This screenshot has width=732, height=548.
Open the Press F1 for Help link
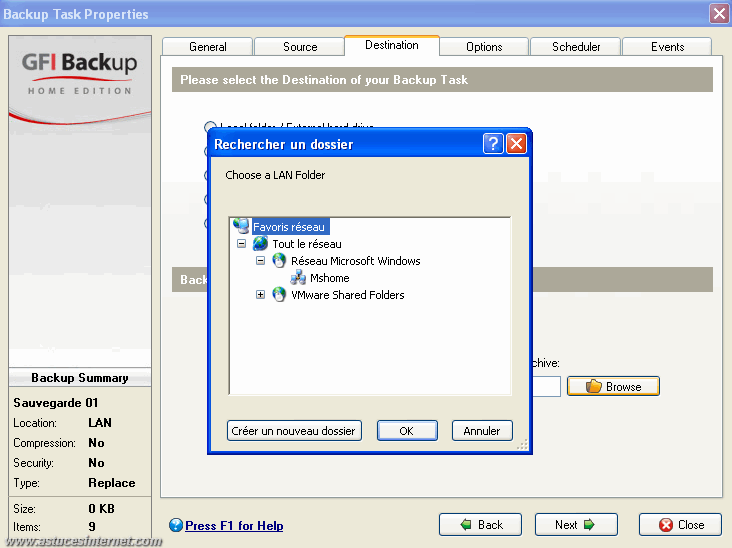coord(234,526)
